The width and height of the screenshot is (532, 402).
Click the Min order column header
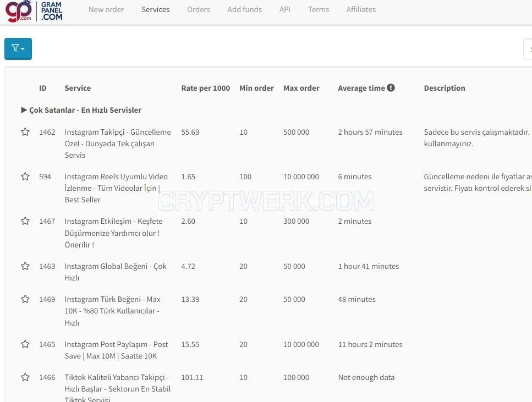256,88
